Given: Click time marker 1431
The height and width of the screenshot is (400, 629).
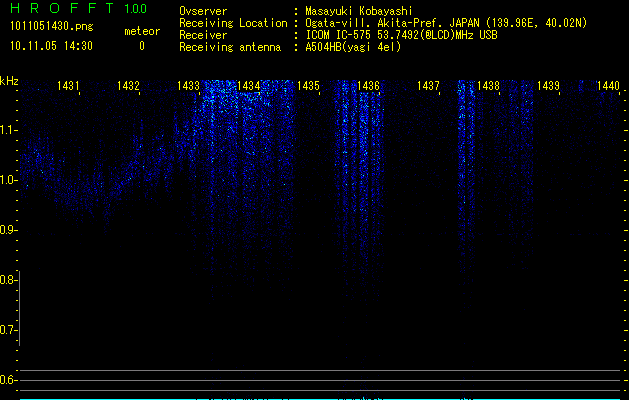Looking at the screenshot, I should 68,85.
